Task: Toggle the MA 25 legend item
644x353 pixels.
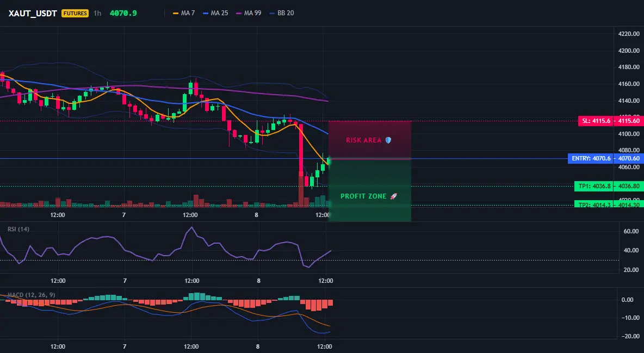Action: 215,13
